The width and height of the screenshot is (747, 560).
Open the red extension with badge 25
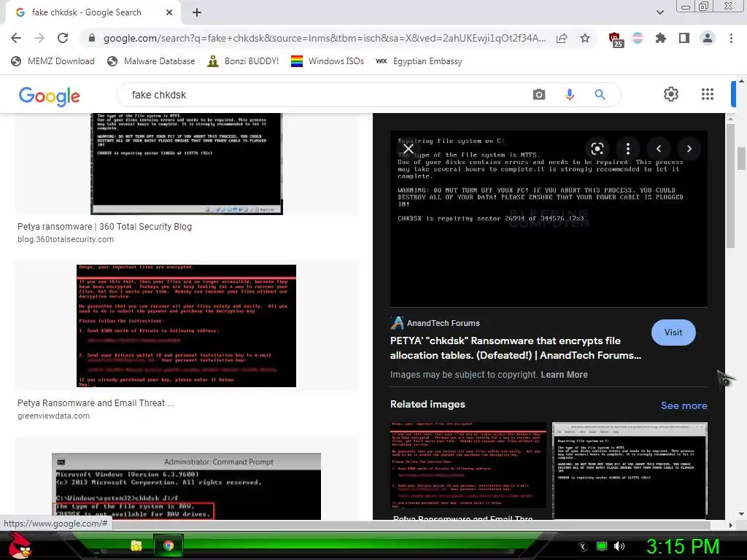point(616,39)
